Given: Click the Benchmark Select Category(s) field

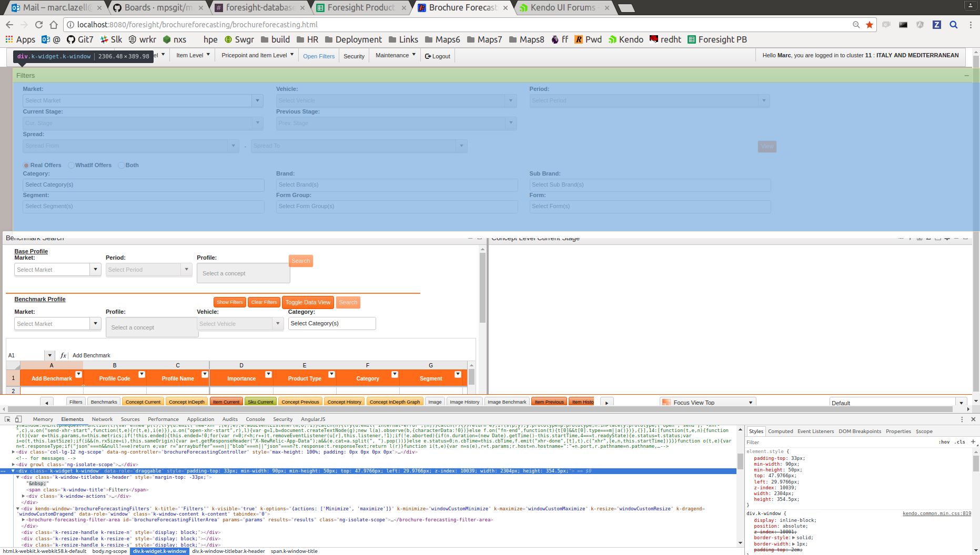Looking at the screenshot, I should point(332,324).
